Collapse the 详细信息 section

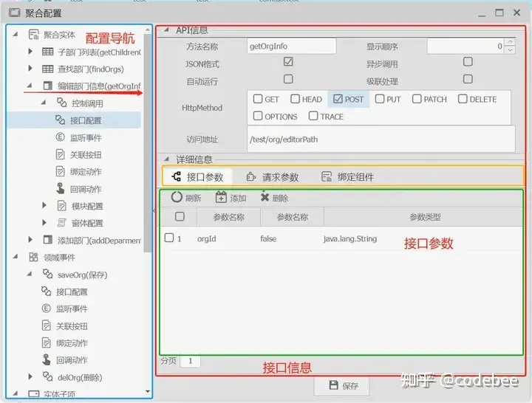(166, 159)
